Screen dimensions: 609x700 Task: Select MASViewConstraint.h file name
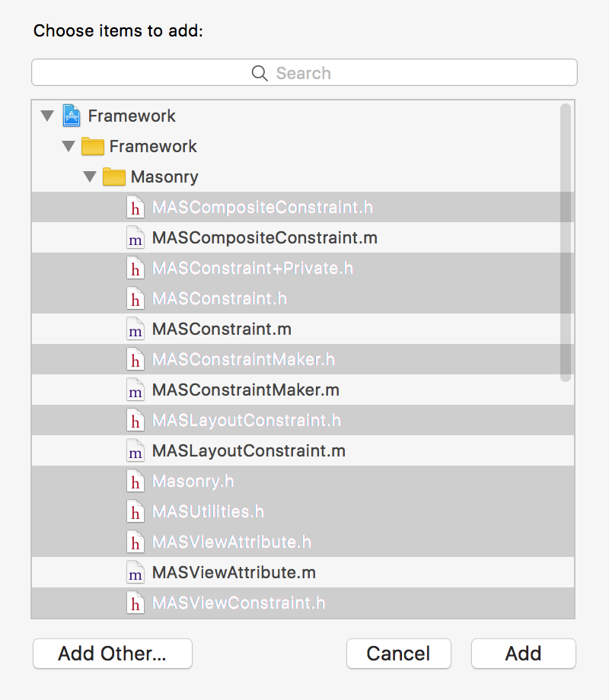pos(238,603)
